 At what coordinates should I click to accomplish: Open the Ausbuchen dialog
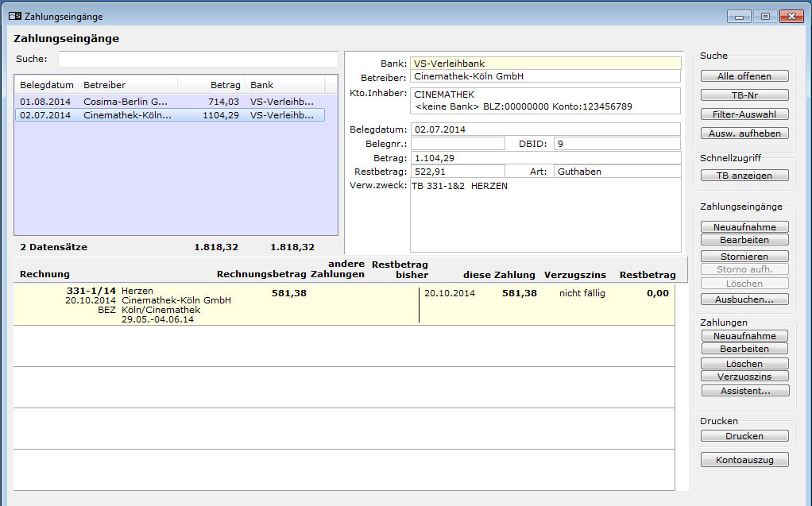(x=744, y=299)
